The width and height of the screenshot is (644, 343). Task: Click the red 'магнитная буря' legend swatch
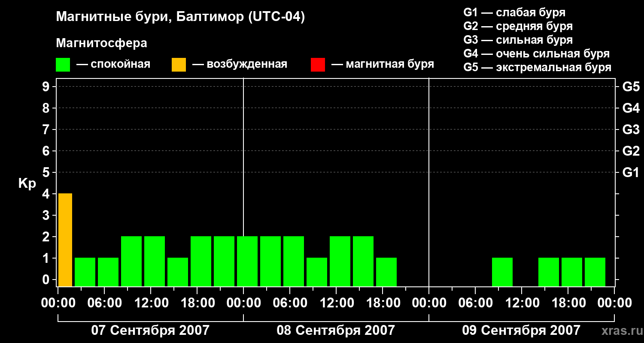[x=318, y=65]
